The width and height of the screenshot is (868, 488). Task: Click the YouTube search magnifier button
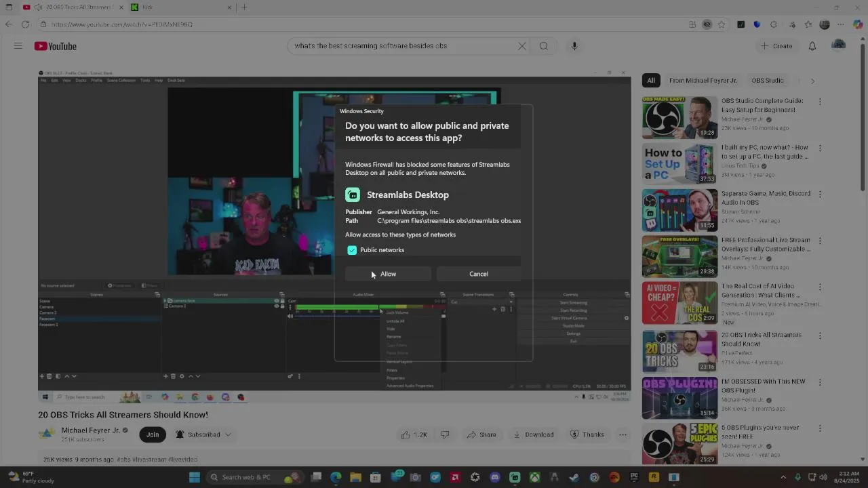tap(543, 46)
